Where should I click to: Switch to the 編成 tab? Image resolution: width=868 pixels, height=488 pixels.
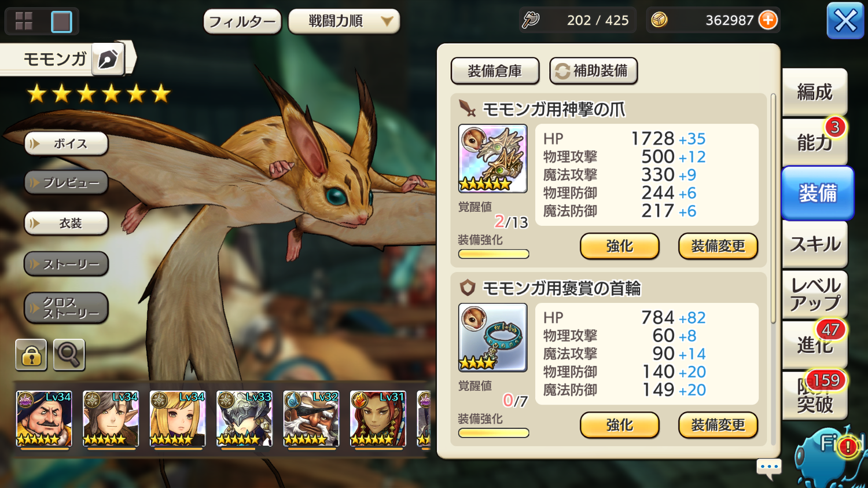(x=815, y=92)
